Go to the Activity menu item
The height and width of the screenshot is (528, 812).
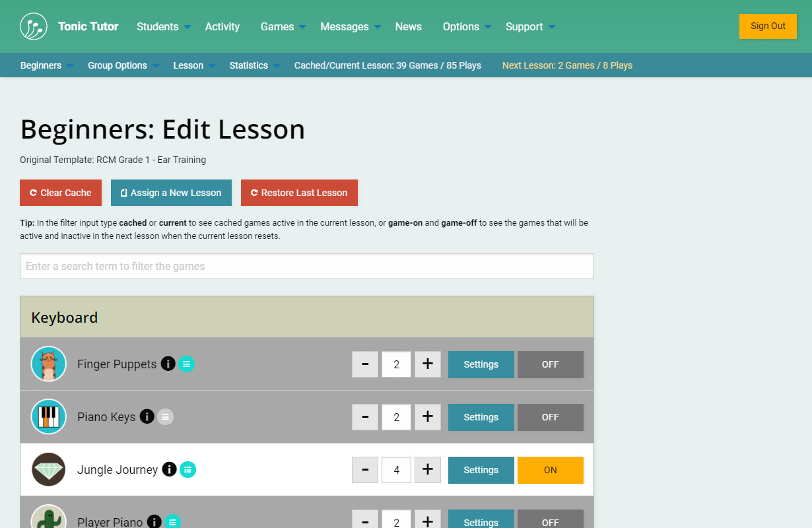(x=222, y=26)
